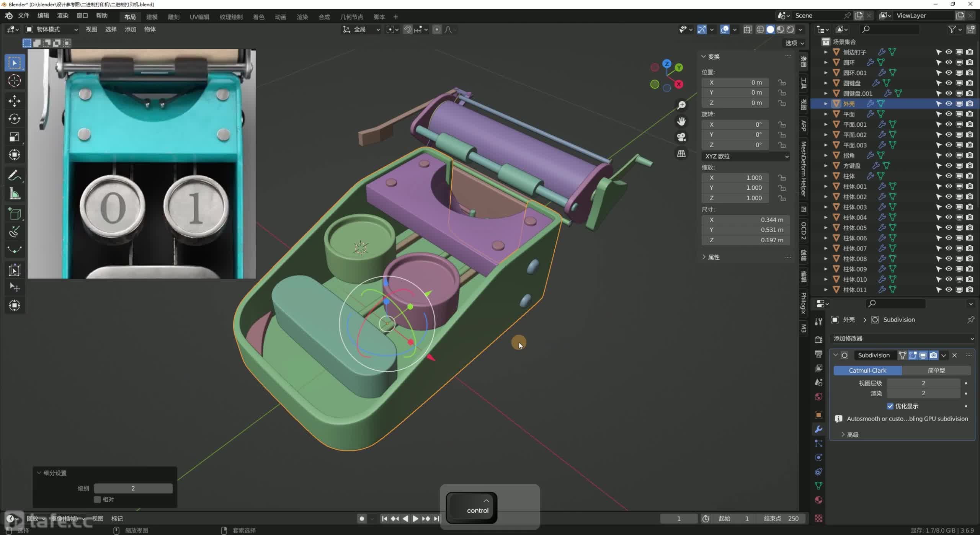The width and height of the screenshot is (980, 535).
Task: Open the Modifier properties wrench tab
Action: pos(818,429)
